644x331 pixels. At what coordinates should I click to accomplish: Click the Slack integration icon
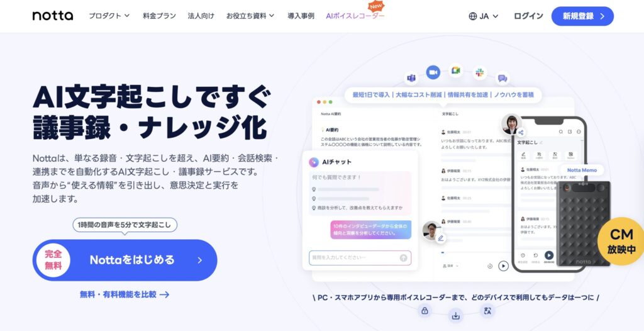click(x=479, y=73)
